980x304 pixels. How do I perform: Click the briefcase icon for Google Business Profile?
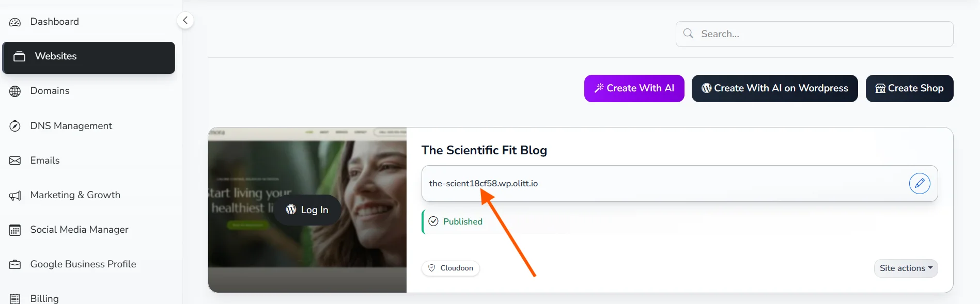click(x=15, y=264)
